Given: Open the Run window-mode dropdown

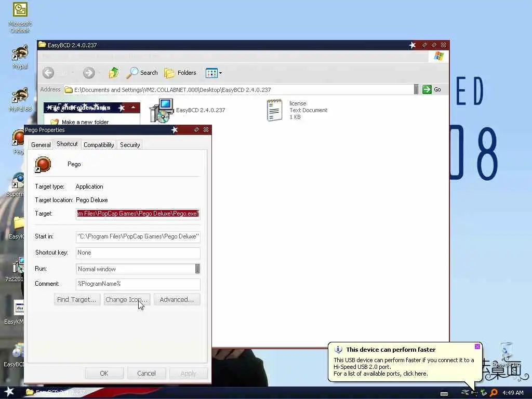Looking at the screenshot, I should pos(197,269).
